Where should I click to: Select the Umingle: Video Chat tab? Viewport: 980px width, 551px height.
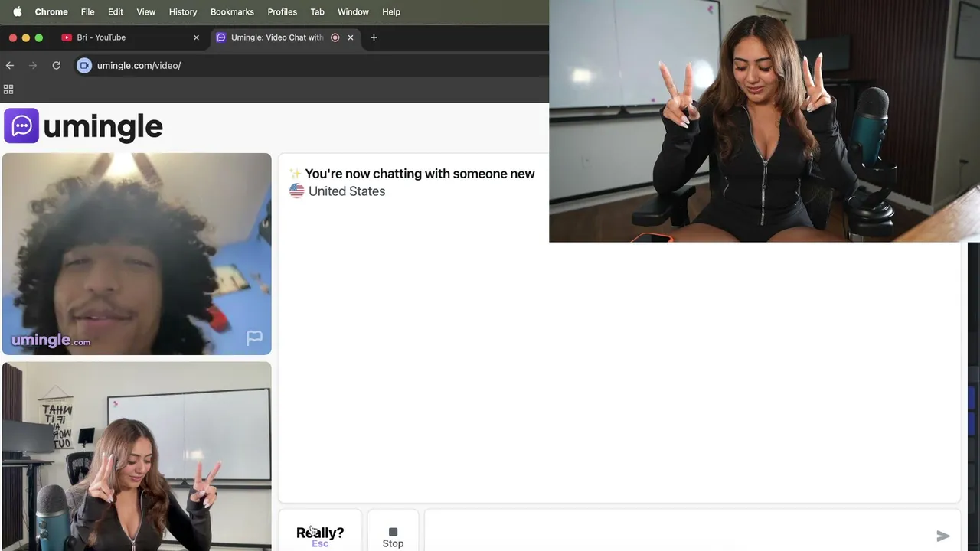click(285, 37)
